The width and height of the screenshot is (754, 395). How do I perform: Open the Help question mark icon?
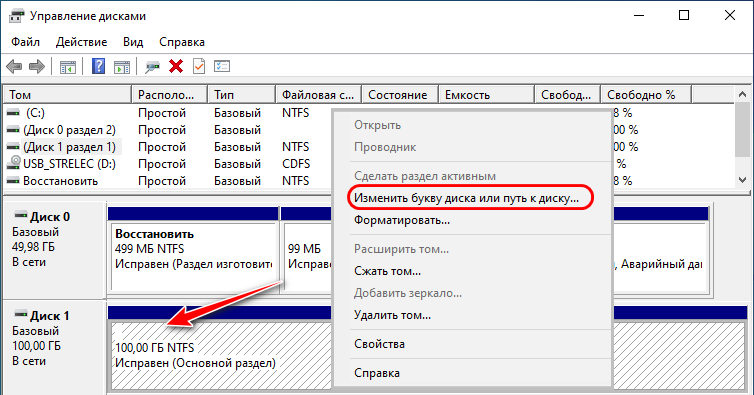[x=98, y=66]
